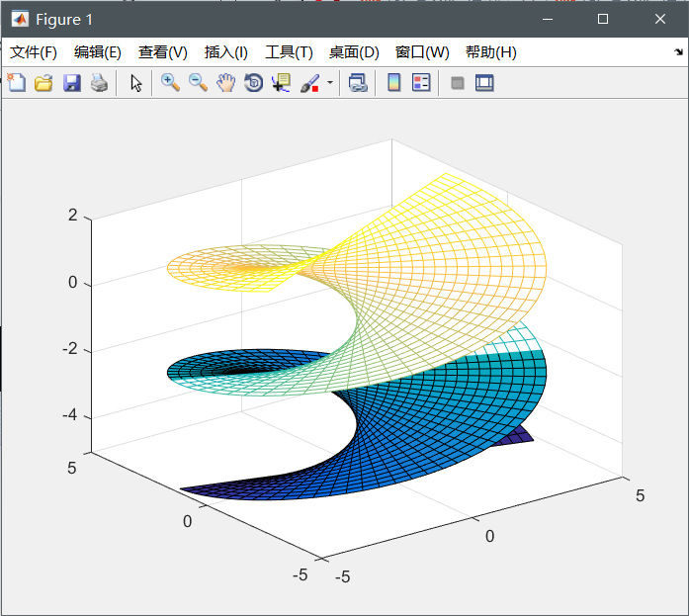Expand the Brush color dropdown arrow
Image resolution: width=689 pixels, height=616 pixels.
[x=330, y=83]
